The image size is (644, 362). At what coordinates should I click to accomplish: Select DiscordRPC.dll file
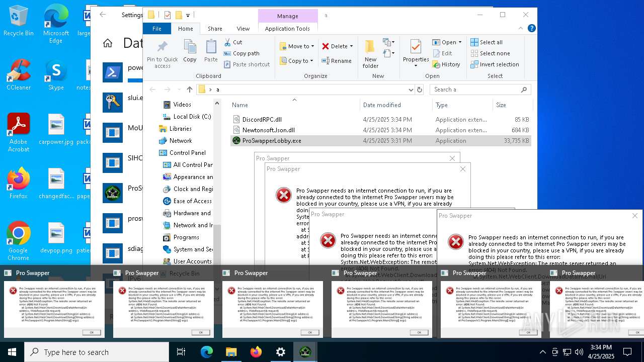[x=381, y=120]
